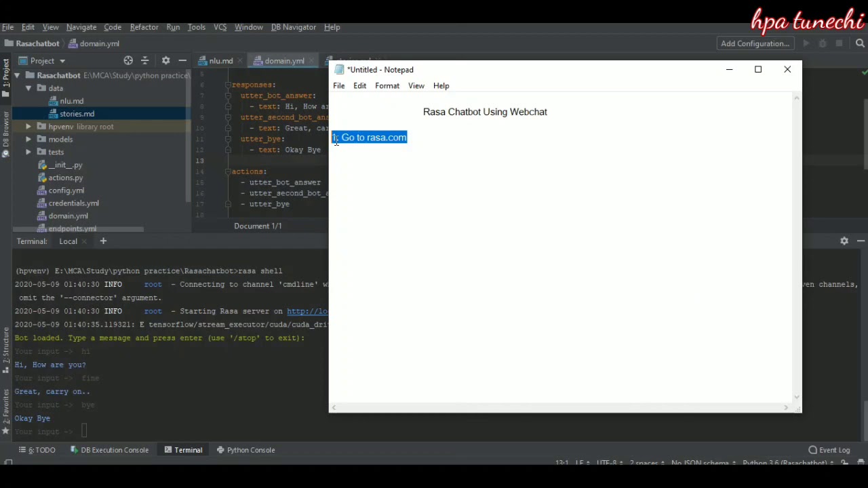This screenshot has height=488, width=868.
Task: Expand the tests folder
Action: point(28,152)
